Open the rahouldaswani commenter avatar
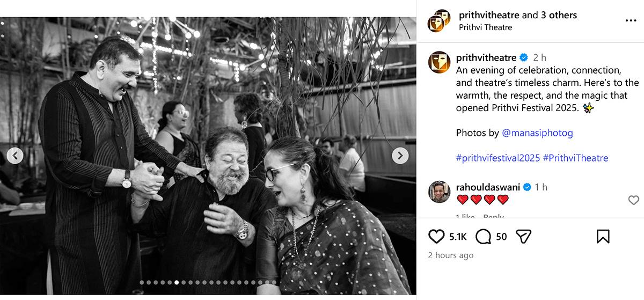This screenshot has height=300, width=644. [439, 192]
